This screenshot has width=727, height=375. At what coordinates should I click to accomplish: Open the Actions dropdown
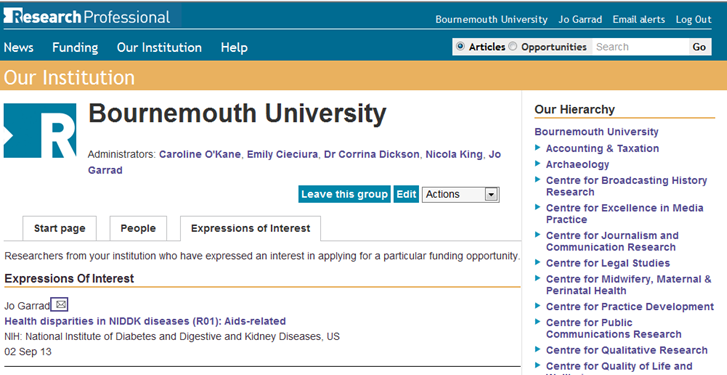[x=460, y=194]
